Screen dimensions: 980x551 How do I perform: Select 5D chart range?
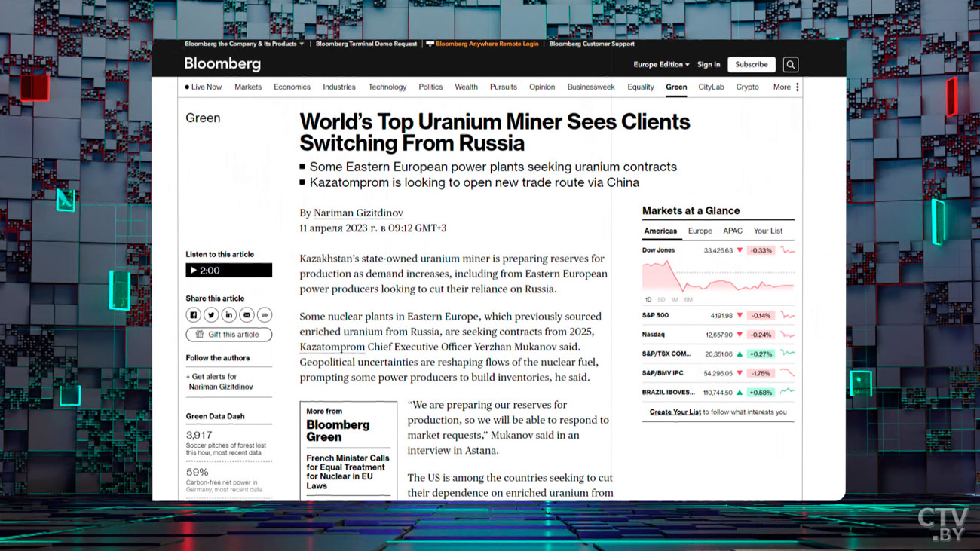click(662, 300)
